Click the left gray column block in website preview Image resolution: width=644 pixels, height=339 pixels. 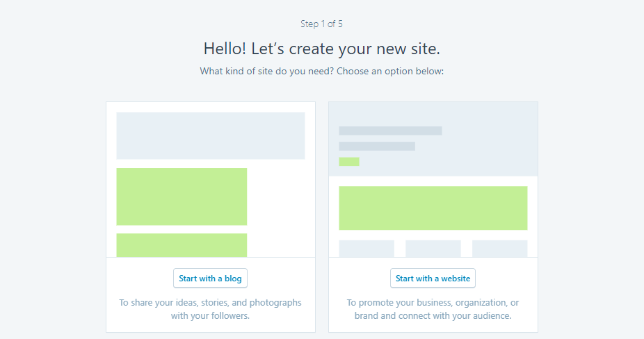367,249
